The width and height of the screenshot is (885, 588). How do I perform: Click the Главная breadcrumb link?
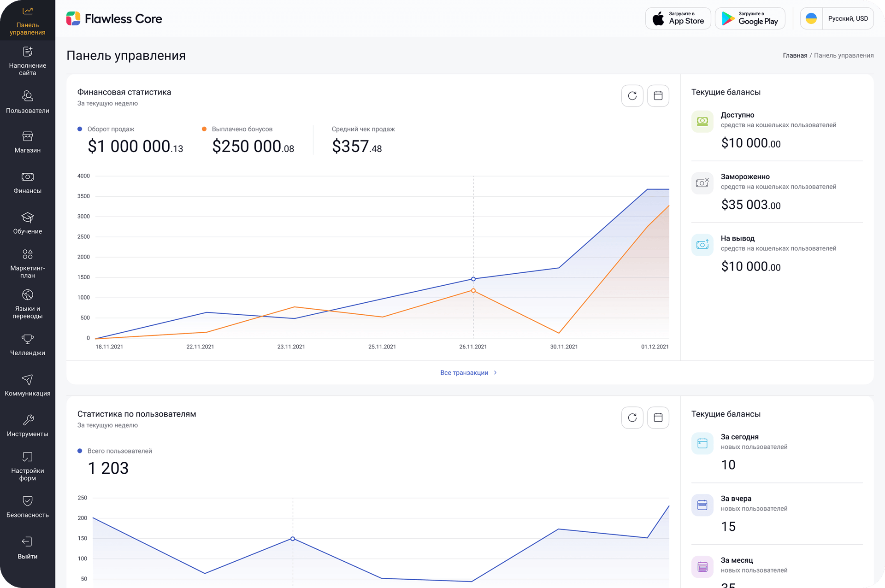click(795, 55)
